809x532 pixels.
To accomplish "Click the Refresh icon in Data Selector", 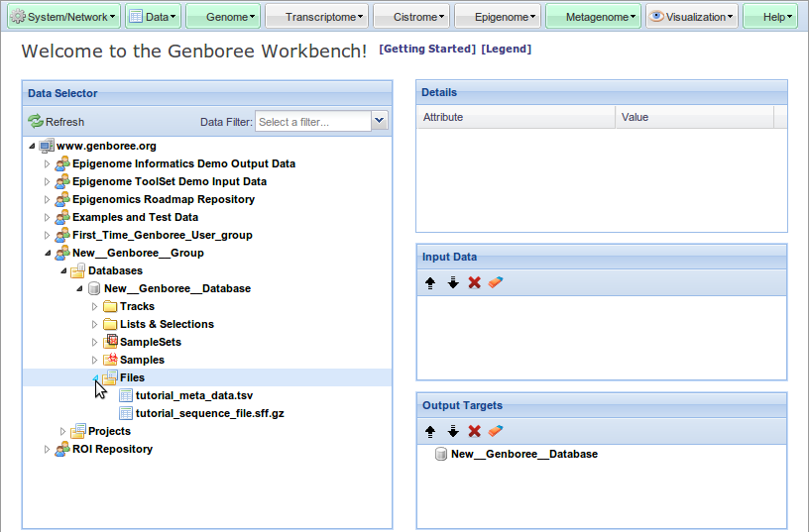I will tap(36, 122).
